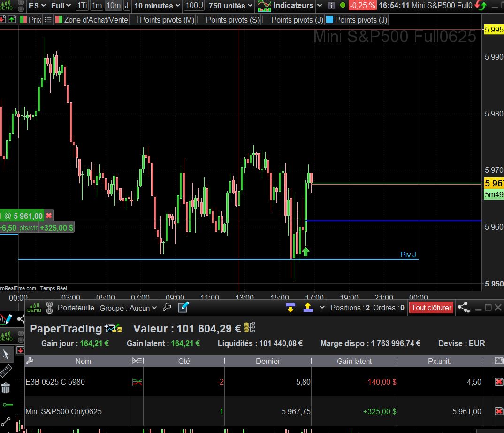The width and height of the screenshot is (504, 433).
Task: Select 10m timeframe button
Action: (114, 6)
